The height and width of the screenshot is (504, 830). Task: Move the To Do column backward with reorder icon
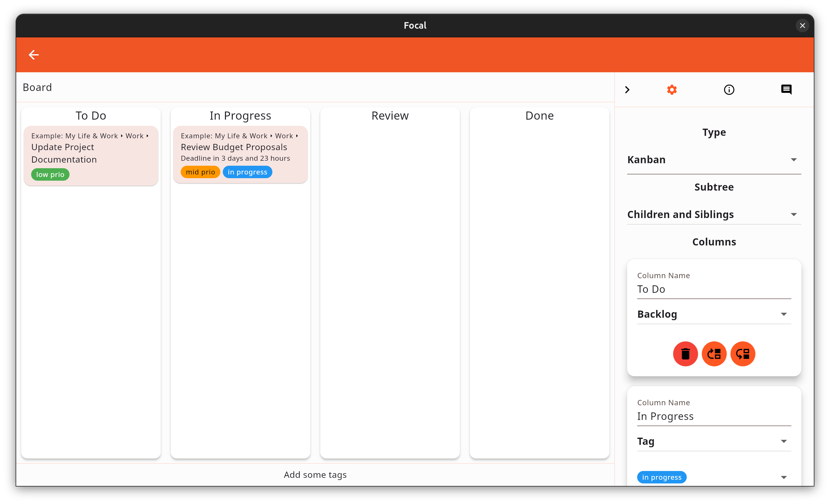click(x=743, y=354)
